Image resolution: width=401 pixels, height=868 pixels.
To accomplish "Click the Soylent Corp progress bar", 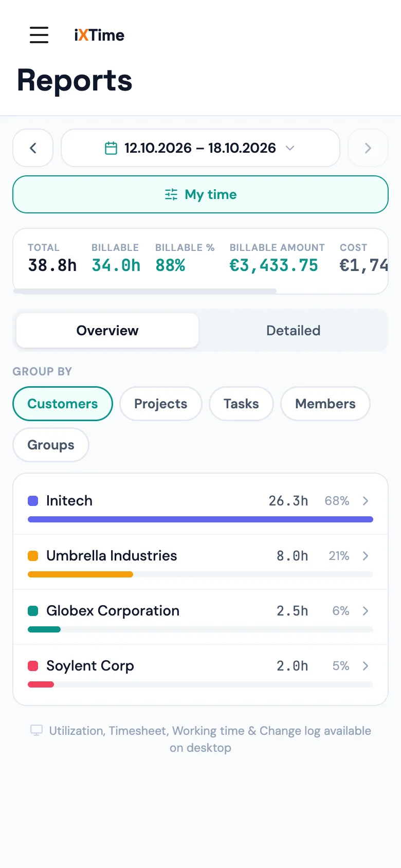I will (x=200, y=684).
